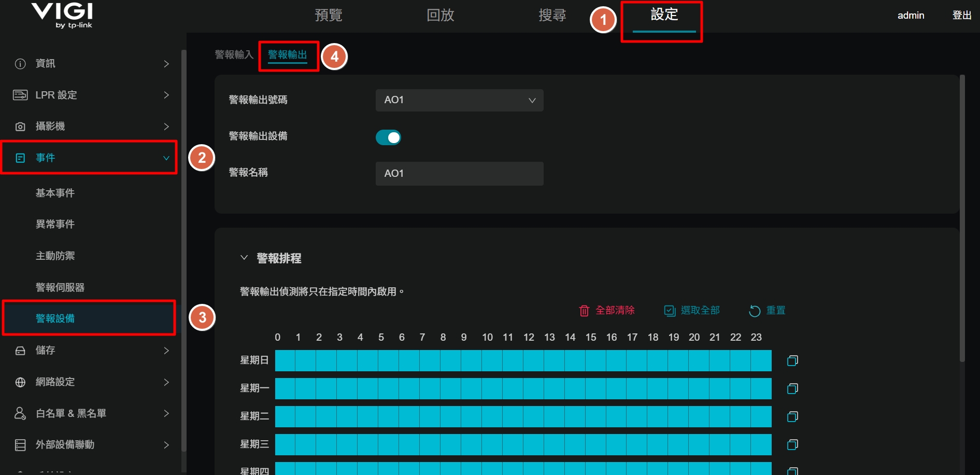Click the 重置 circular arrow icon
Screen dimensions: 980x475
point(755,311)
